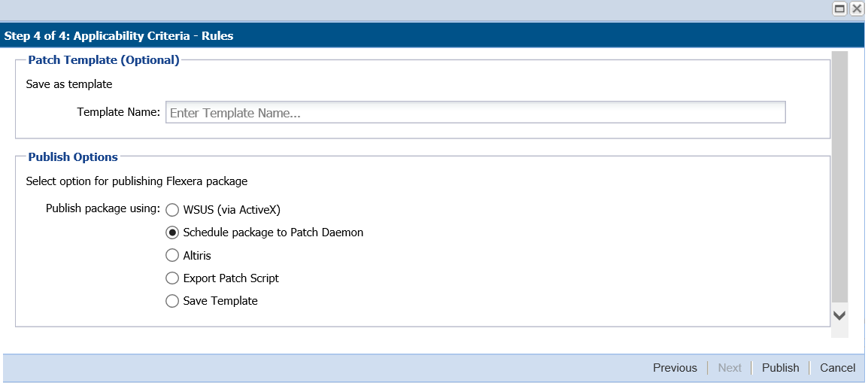
Task: Cancel the patch wizard
Action: pos(837,368)
